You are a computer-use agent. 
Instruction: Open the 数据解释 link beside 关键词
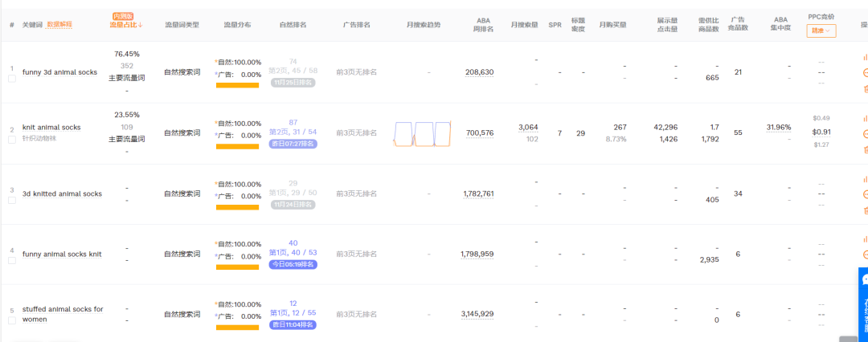59,25
